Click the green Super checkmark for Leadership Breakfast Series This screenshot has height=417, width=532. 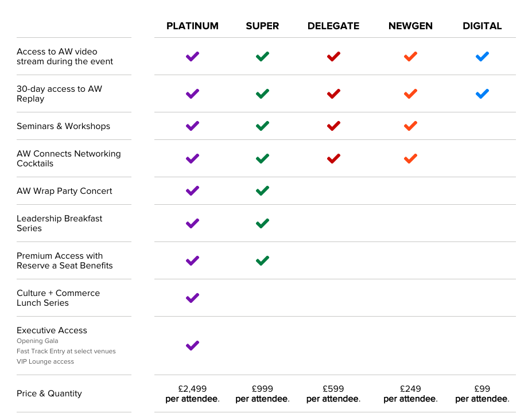(262, 223)
